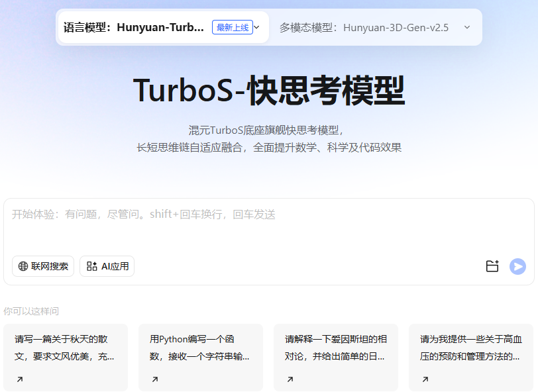Click the grid-plus icon in AI应用

(x=91, y=266)
